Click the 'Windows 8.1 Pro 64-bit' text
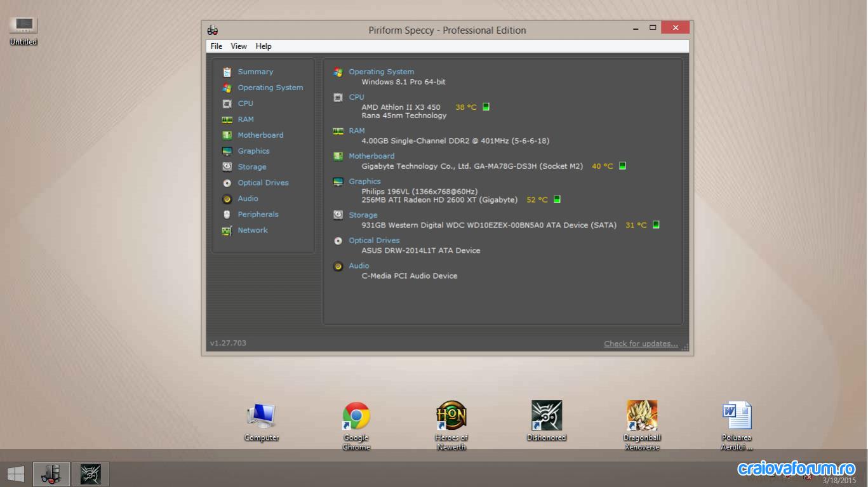 tap(403, 82)
